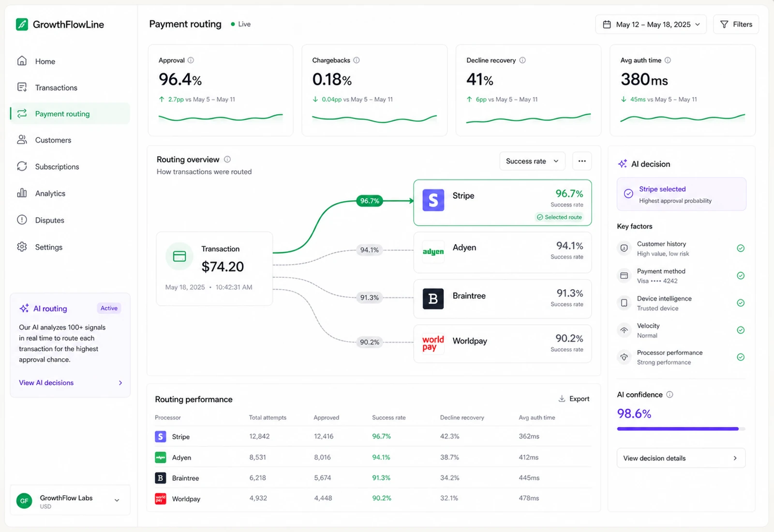Click the AI confidence progress bar
This screenshot has height=532, width=774.
pyautogui.click(x=681, y=429)
